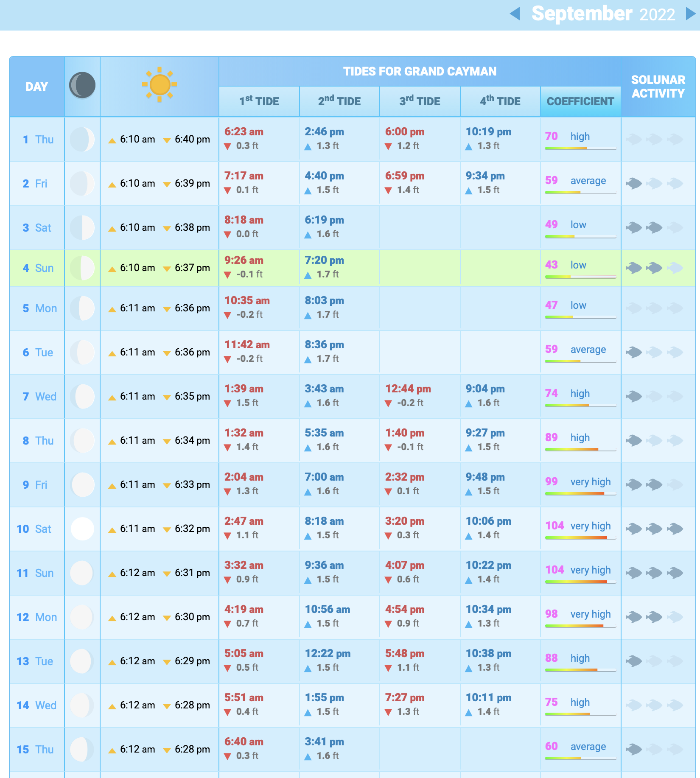Image resolution: width=700 pixels, height=778 pixels.
Task: Click moon phase icon for September 3
Action: point(82,227)
